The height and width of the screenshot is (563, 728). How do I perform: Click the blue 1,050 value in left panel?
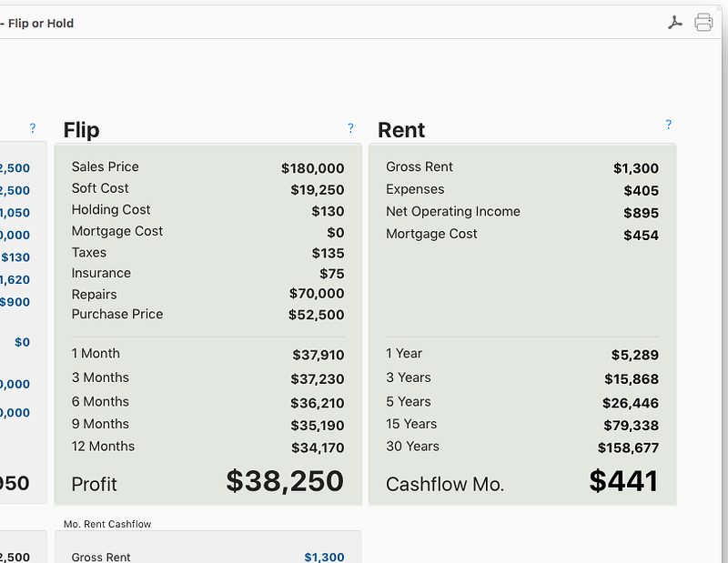tap(15, 213)
